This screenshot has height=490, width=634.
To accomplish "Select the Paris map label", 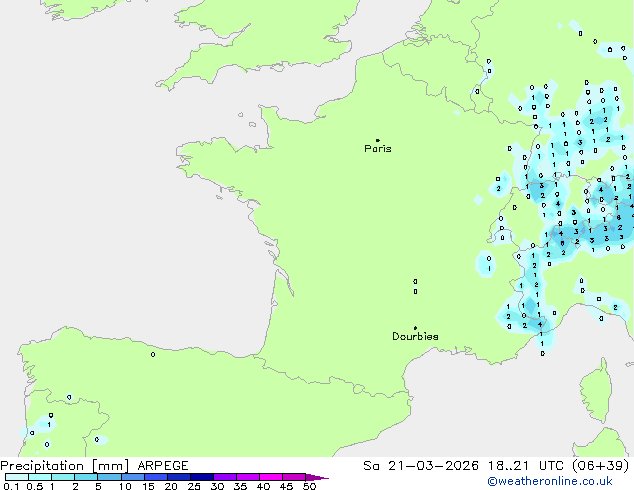I will [378, 149].
